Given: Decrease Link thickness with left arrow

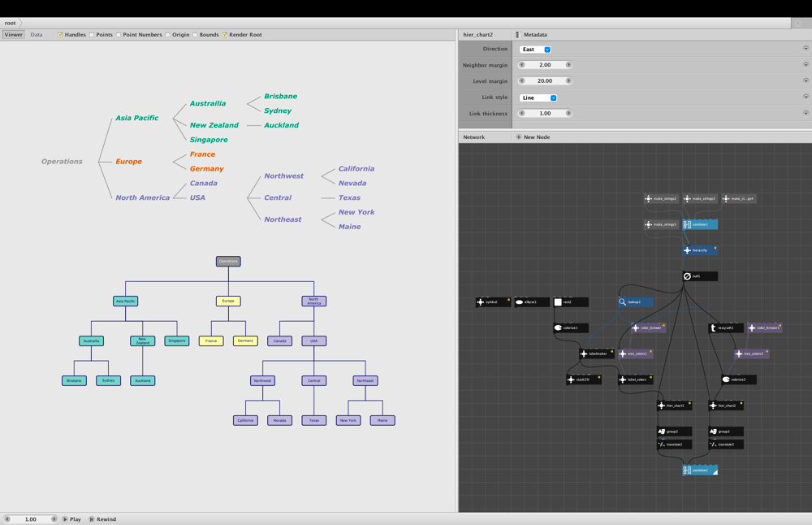Looking at the screenshot, I should (x=522, y=113).
